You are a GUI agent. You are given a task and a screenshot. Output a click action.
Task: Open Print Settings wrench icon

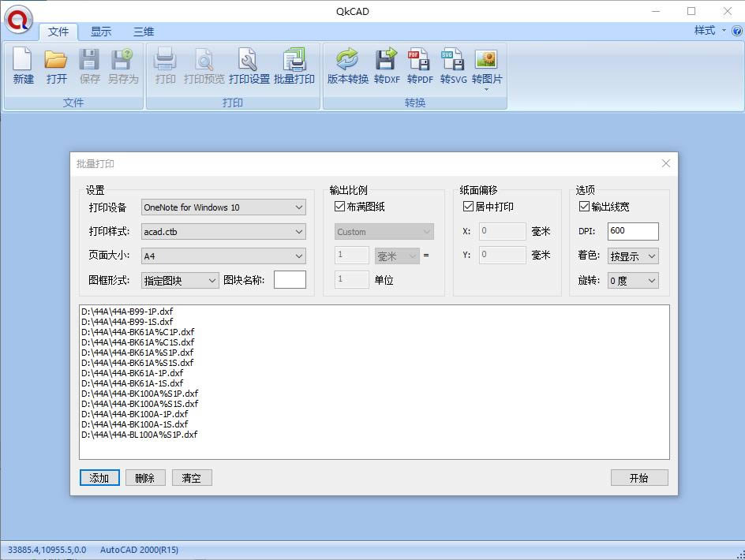(249, 59)
